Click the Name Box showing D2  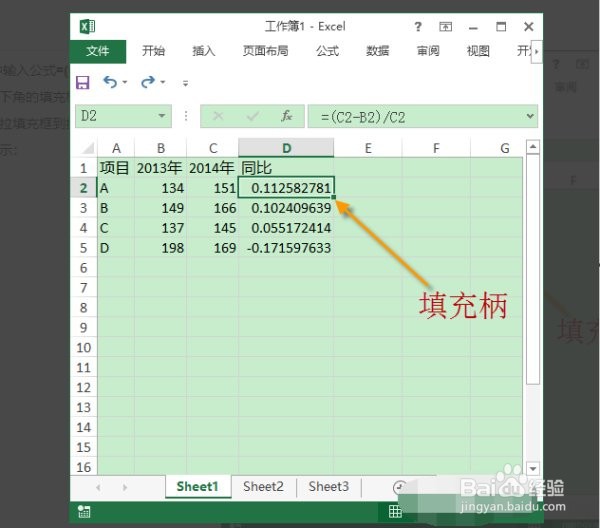[123, 116]
